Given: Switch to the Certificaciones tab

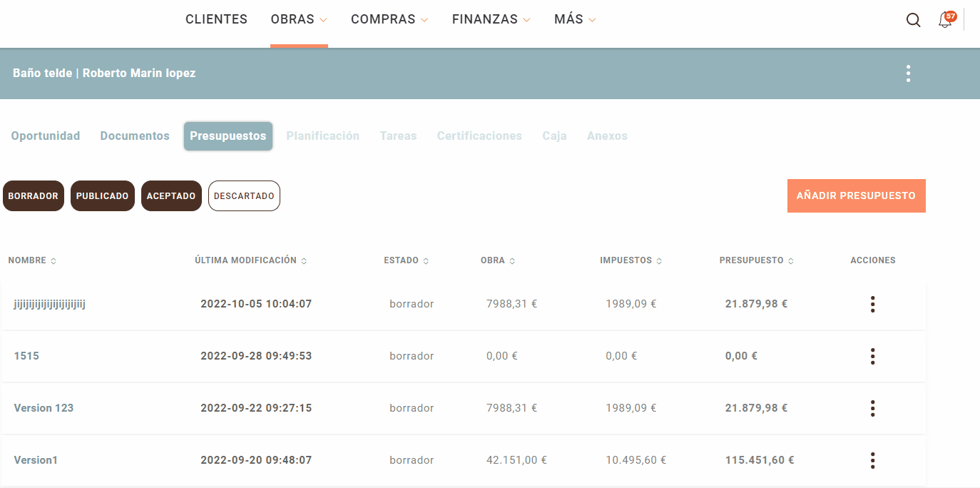Looking at the screenshot, I should (x=479, y=136).
